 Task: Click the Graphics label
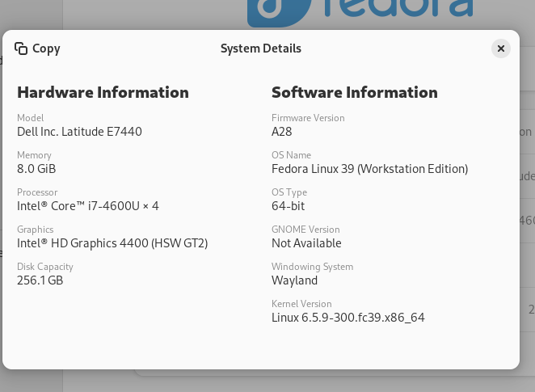[35, 230]
